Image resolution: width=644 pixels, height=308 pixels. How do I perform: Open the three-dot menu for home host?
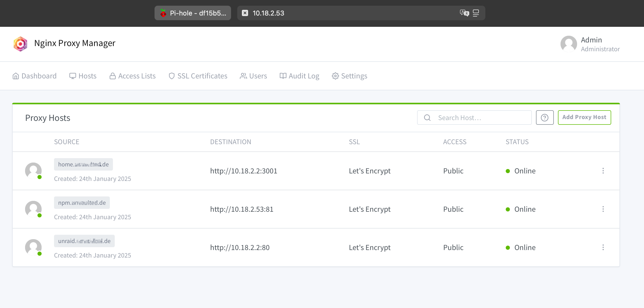[x=603, y=171]
